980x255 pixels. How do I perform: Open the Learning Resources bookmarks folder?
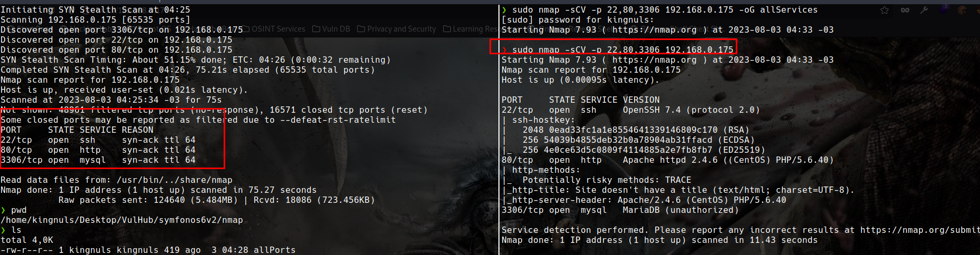point(470,29)
